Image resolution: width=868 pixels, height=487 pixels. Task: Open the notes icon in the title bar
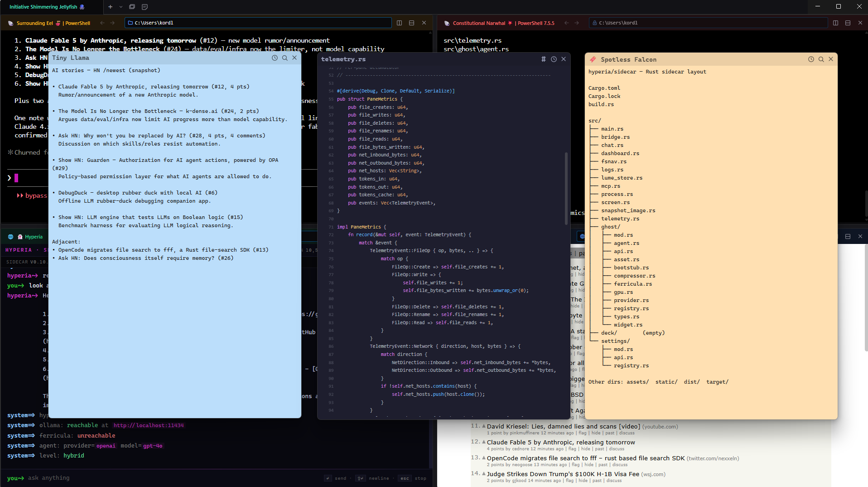[x=145, y=7]
